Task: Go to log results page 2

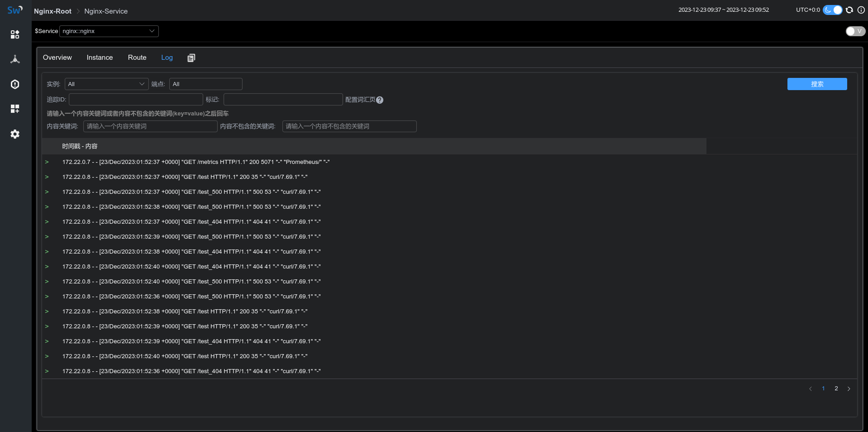Action: tap(835, 388)
